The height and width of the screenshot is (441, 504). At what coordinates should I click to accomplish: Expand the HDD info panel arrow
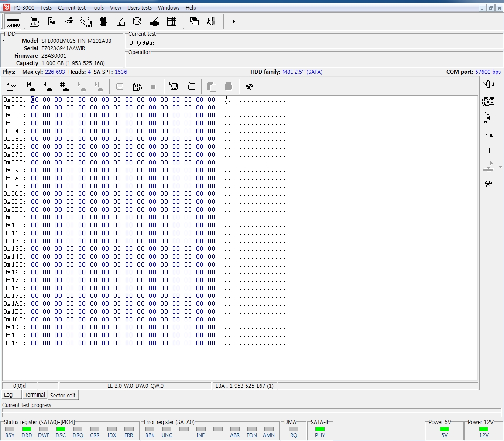pos(4,41)
